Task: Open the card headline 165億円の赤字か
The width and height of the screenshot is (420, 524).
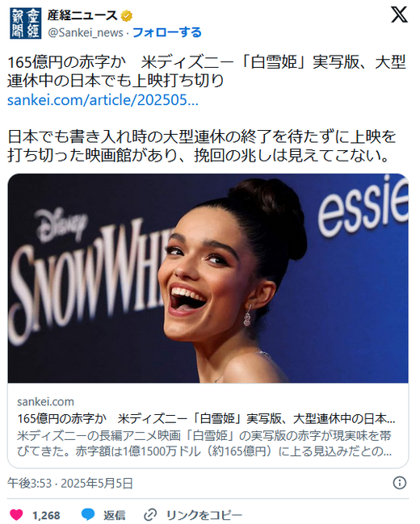Action: 206,418
